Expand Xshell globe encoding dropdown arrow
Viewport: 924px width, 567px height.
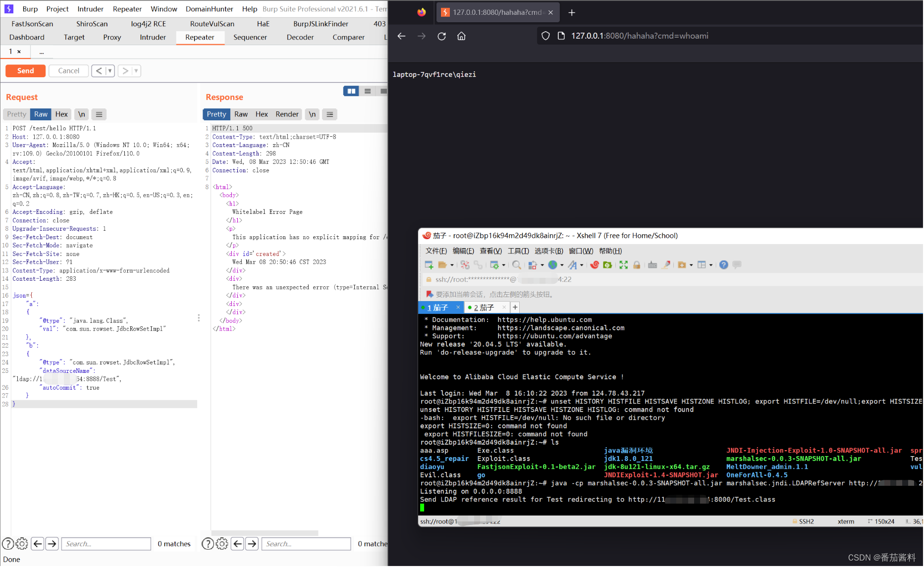pyautogui.click(x=562, y=265)
